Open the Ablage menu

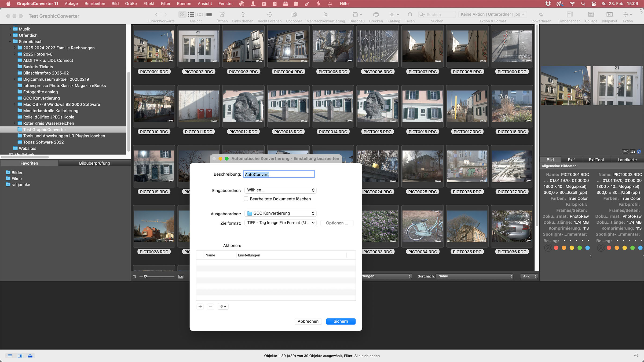71,4
